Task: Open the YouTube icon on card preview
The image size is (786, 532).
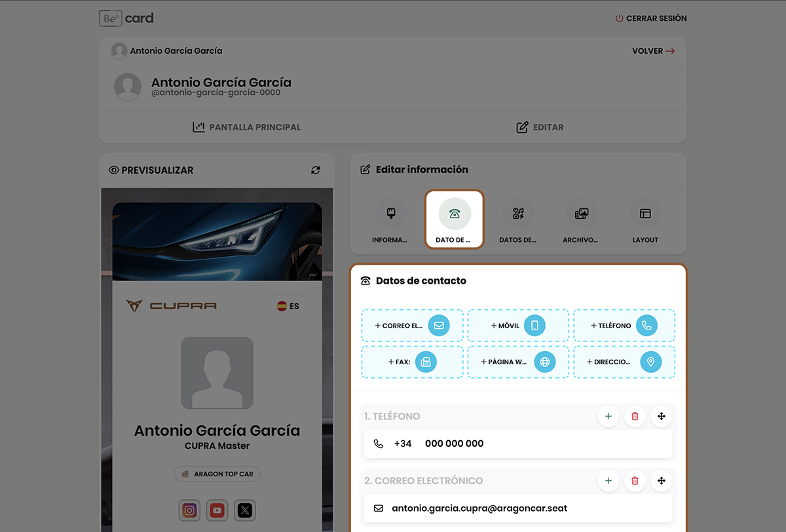Action: tap(217, 510)
